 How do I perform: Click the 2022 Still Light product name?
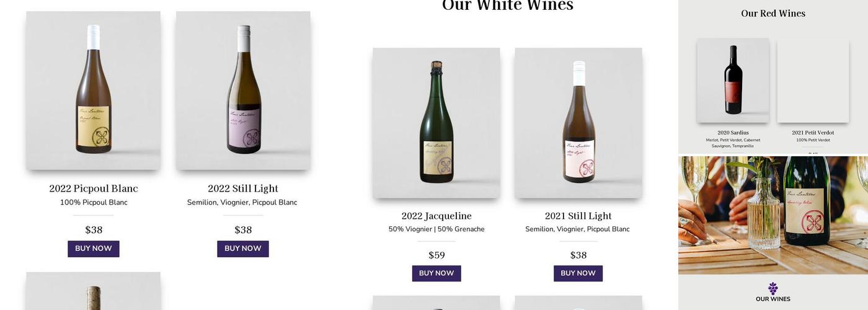coord(243,188)
